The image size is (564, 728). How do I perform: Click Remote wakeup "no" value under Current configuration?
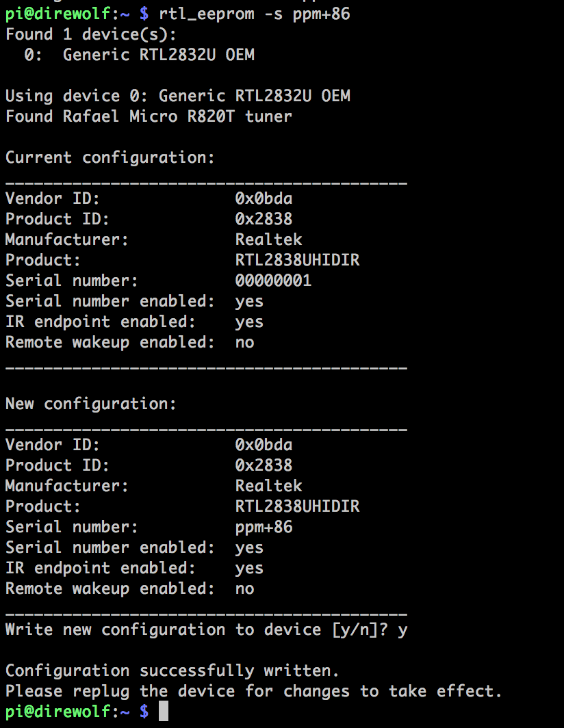[244, 342]
